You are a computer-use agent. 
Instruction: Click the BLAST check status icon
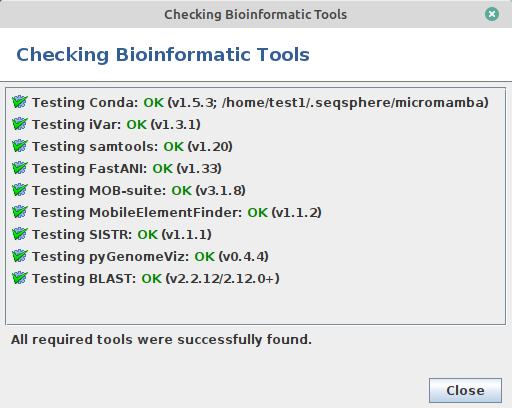coord(19,278)
